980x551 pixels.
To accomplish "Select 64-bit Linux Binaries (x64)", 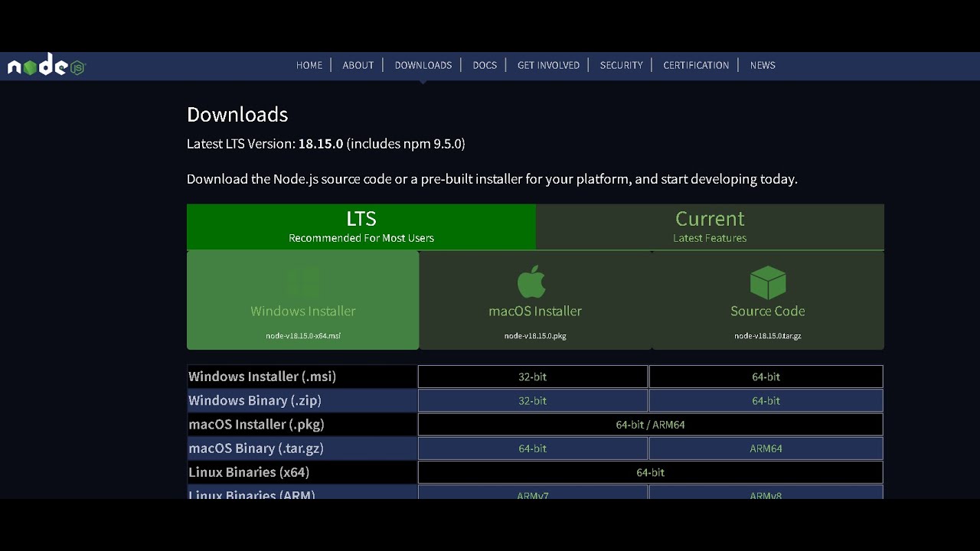I will (650, 472).
